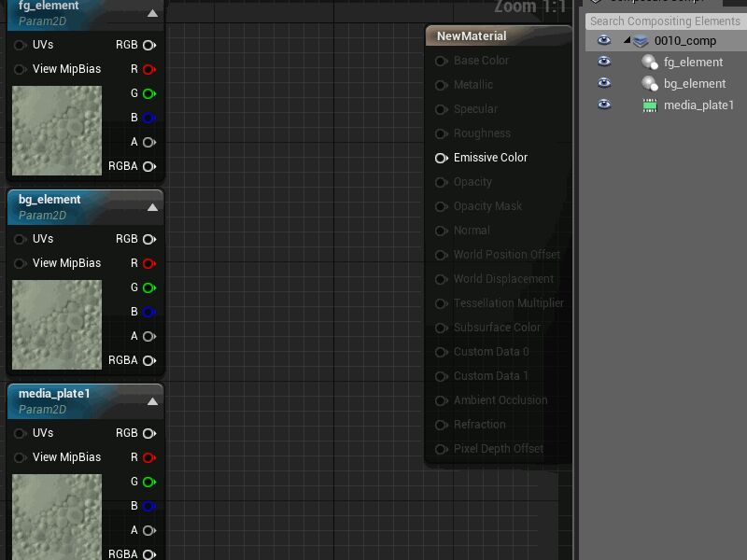Click the red R output pin of bg_element
Image resolution: width=747 pixels, height=560 pixels.
(x=148, y=263)
